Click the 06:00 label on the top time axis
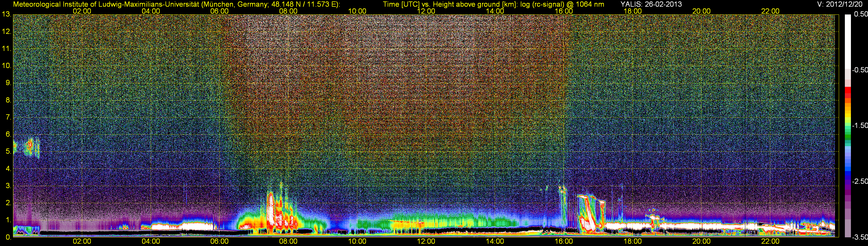 tap(219, 11)
